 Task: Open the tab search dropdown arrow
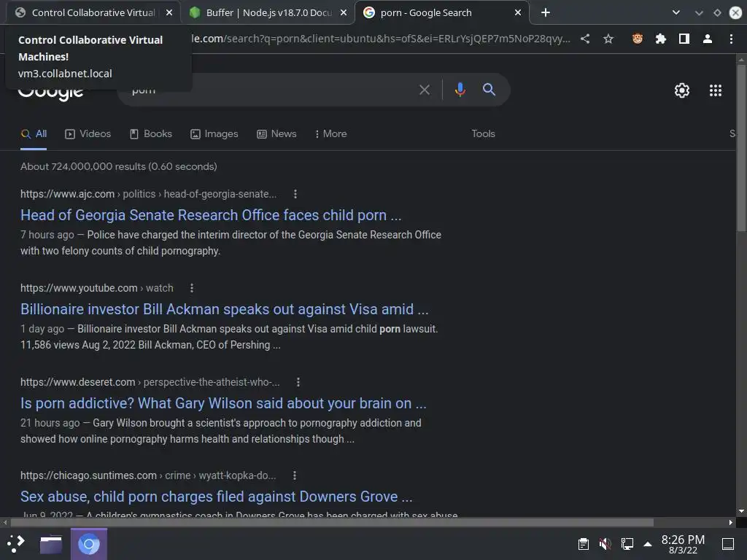[x=676, y=13]
